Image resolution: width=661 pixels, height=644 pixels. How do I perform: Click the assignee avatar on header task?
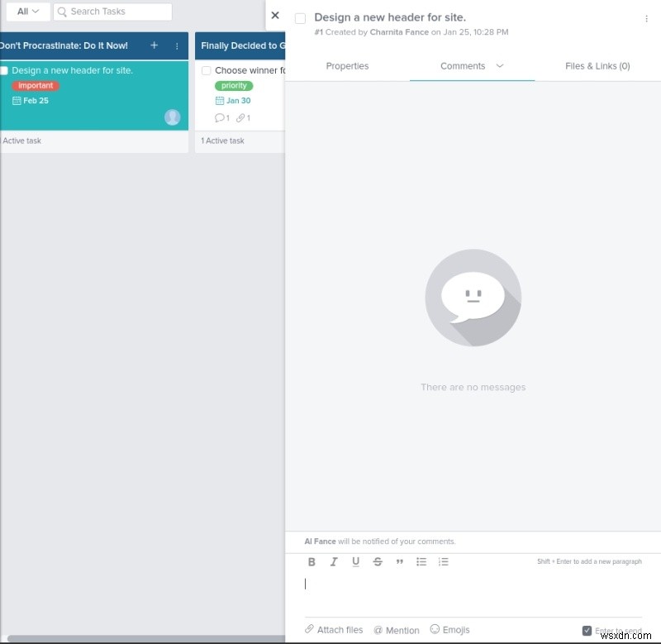(173, 117)
